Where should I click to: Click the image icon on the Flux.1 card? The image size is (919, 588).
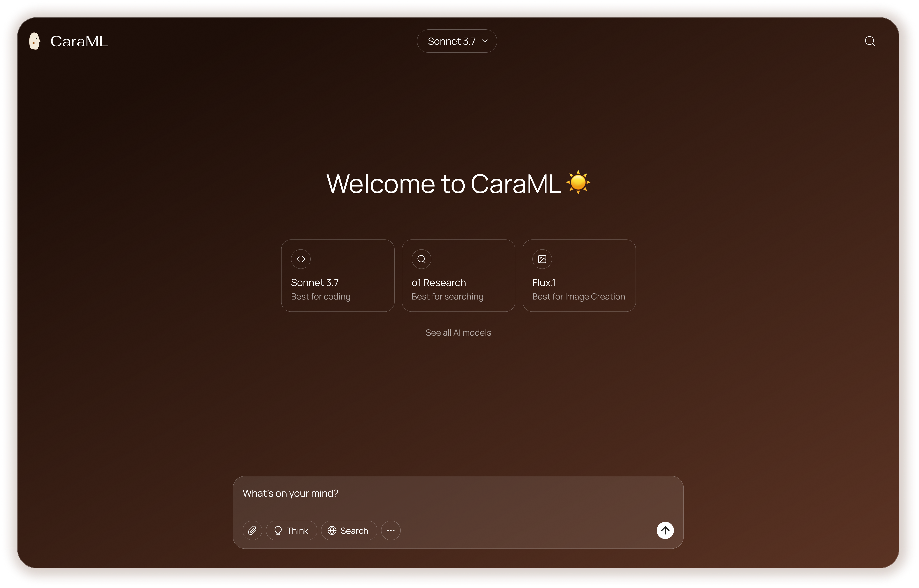click(542, 259)
